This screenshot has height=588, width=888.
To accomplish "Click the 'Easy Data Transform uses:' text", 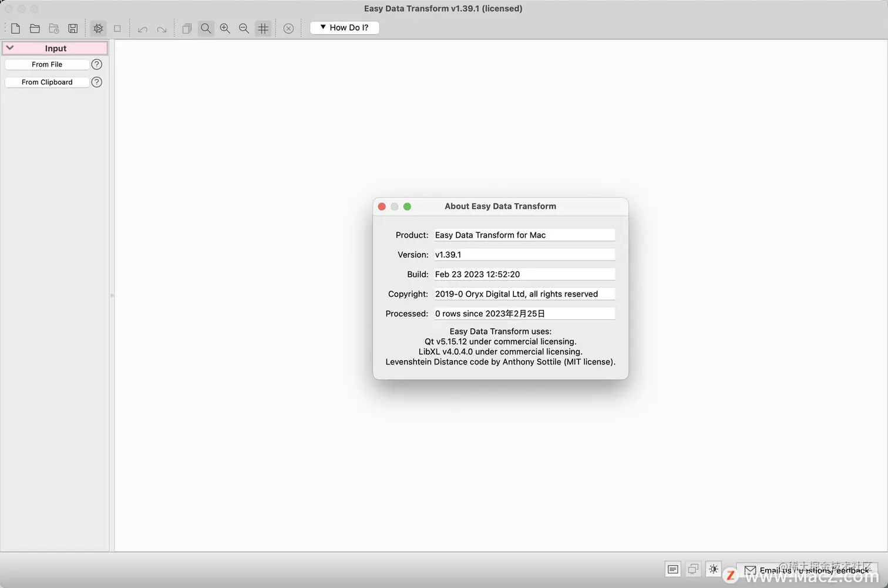I will 500,332.
